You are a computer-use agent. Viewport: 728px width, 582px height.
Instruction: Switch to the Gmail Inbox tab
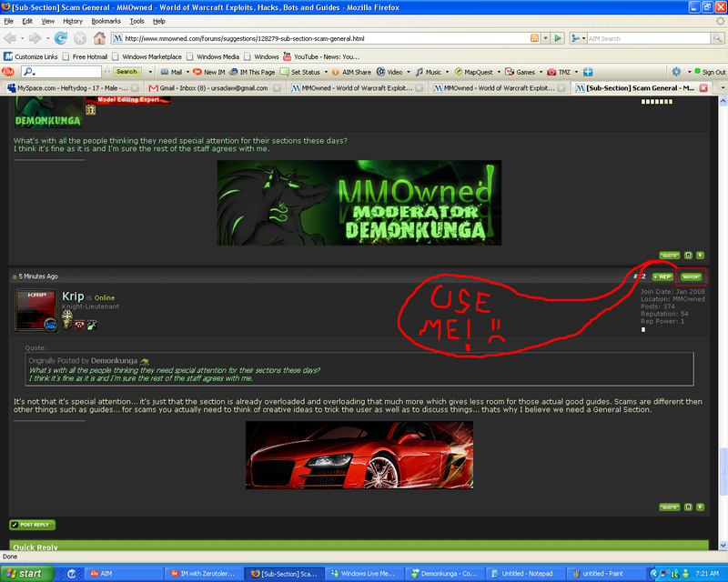click(213, 87)
